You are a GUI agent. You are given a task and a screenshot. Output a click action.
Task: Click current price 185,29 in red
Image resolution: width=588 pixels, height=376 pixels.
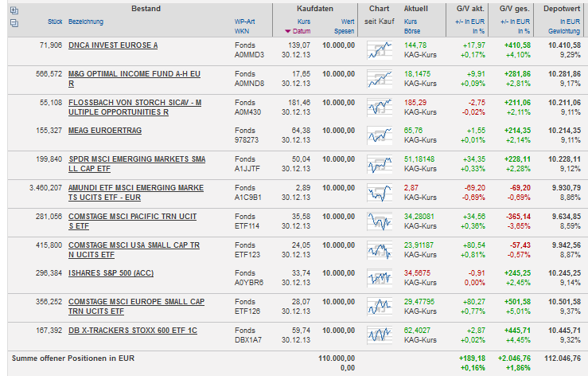pyautogui.click(x=415, y=103)
